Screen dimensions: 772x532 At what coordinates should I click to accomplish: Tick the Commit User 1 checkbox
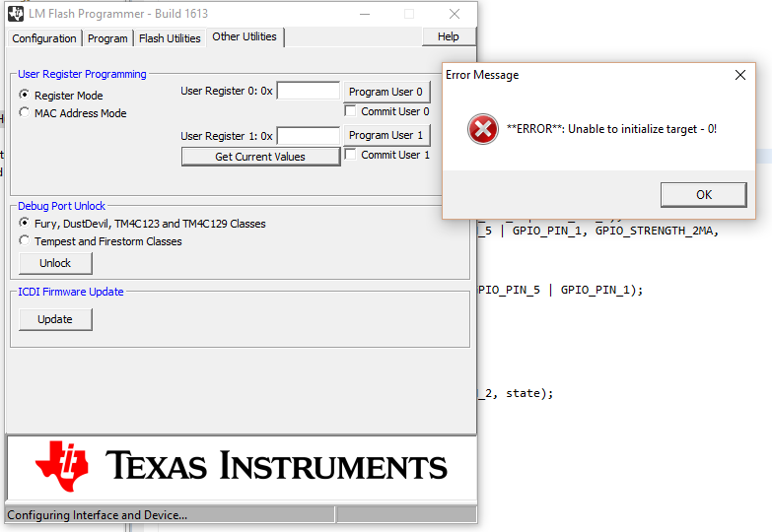click(350, 154)
